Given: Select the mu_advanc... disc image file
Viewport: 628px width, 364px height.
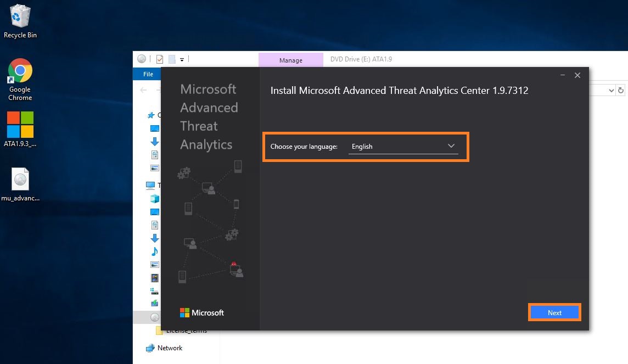Looking at the screenshot, I should click(20, 184).
